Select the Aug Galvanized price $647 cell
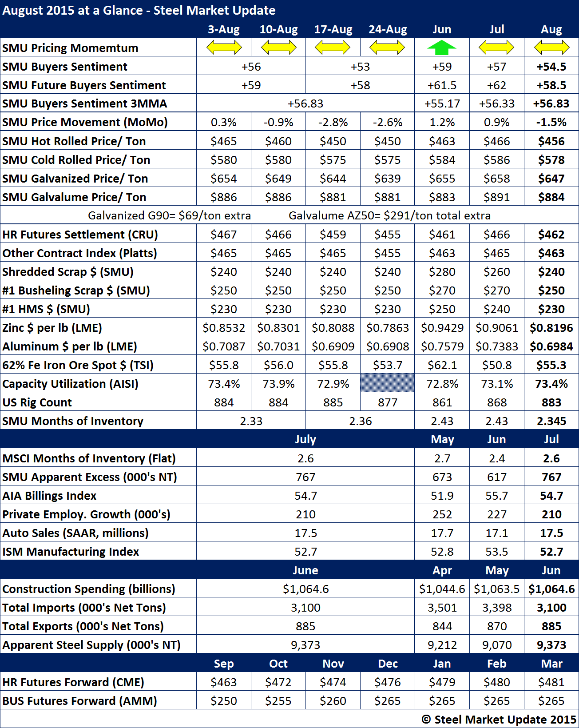Screen dimensions: 579x728 coord(551,179)
